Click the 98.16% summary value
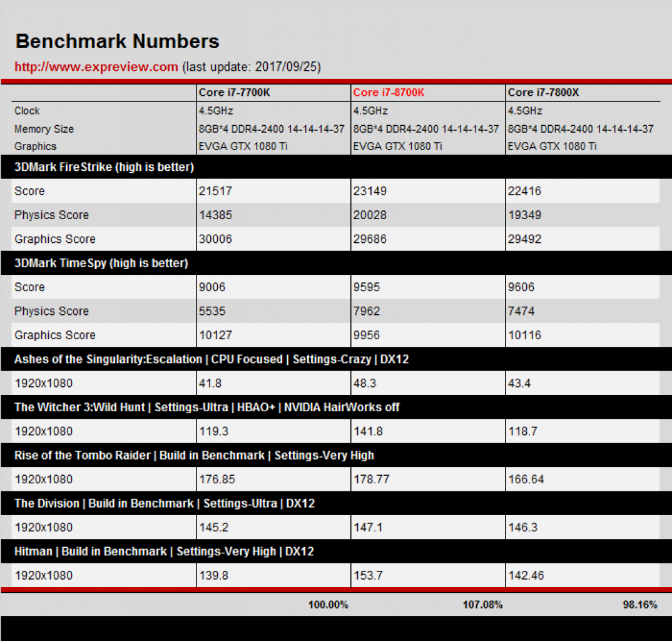 pos(640,605)
